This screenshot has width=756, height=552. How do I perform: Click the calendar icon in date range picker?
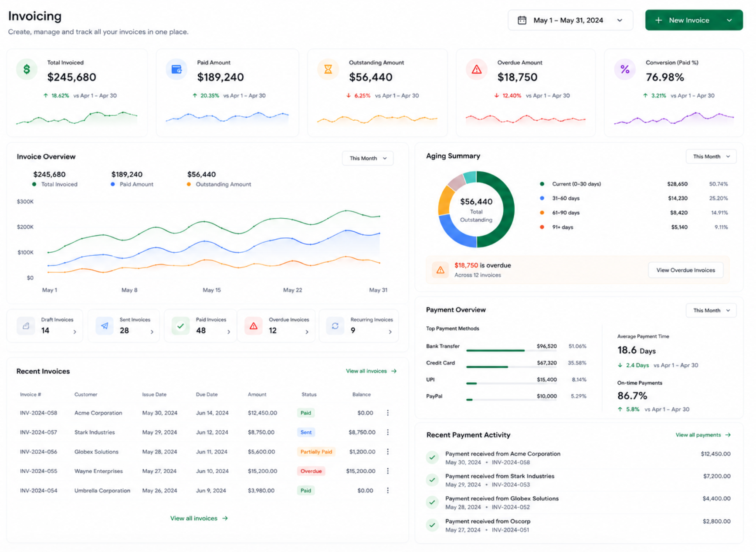[x=522, y=20]
